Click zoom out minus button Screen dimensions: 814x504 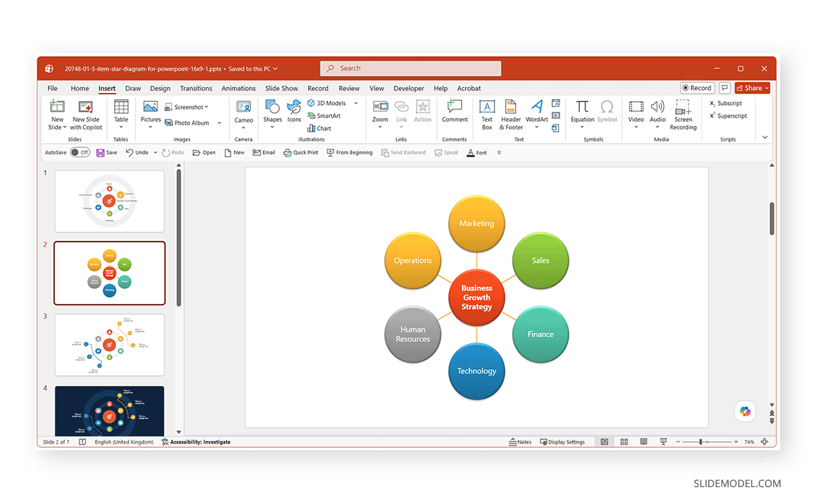pyautogui.click(x=678, y=442)
